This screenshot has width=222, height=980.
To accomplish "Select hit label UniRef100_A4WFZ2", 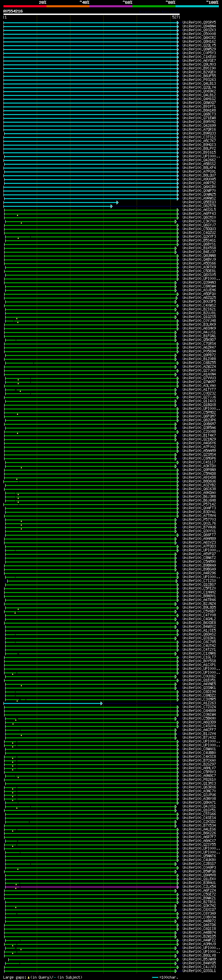I will (199, 940).
